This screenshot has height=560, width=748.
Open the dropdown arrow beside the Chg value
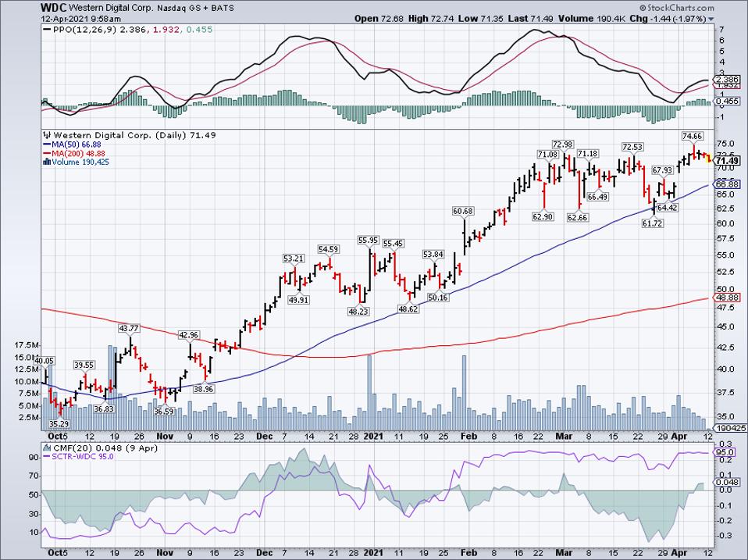click(x=711, y=19)
